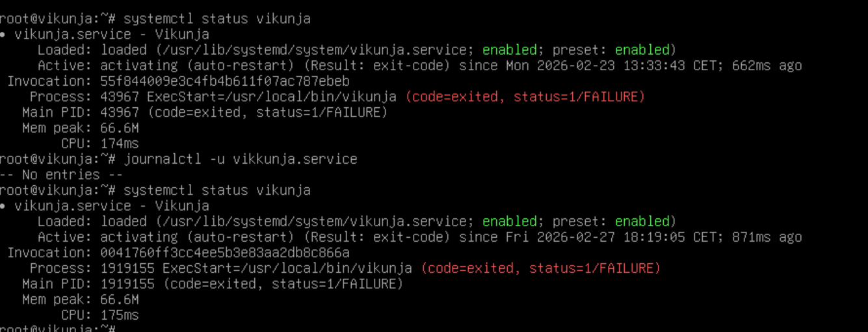Image resolution: width=868 pixels, height=332 pixels.
Task: Click the systemctl status command below "No entries"
Action: pyautogui.click(x=217, y=190)
